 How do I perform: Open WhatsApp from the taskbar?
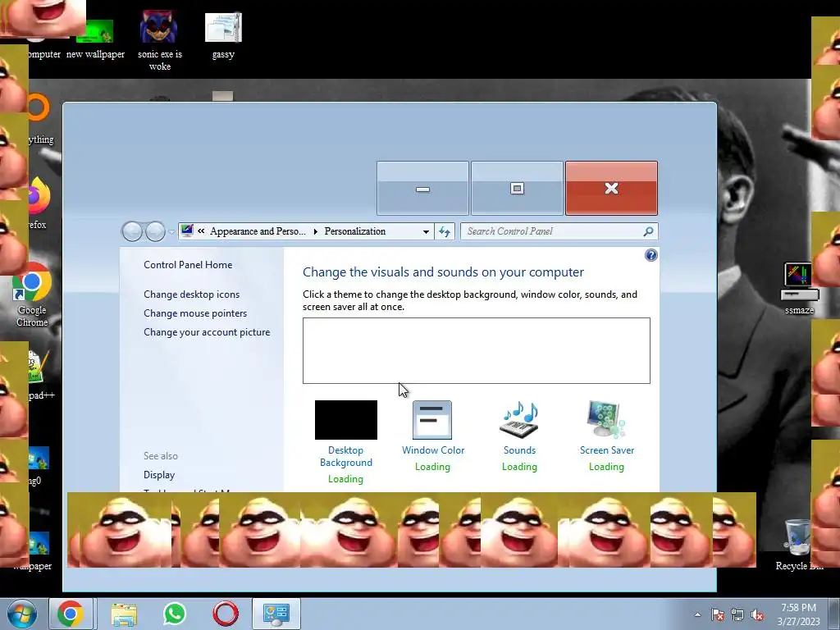[x=175, y=614]
